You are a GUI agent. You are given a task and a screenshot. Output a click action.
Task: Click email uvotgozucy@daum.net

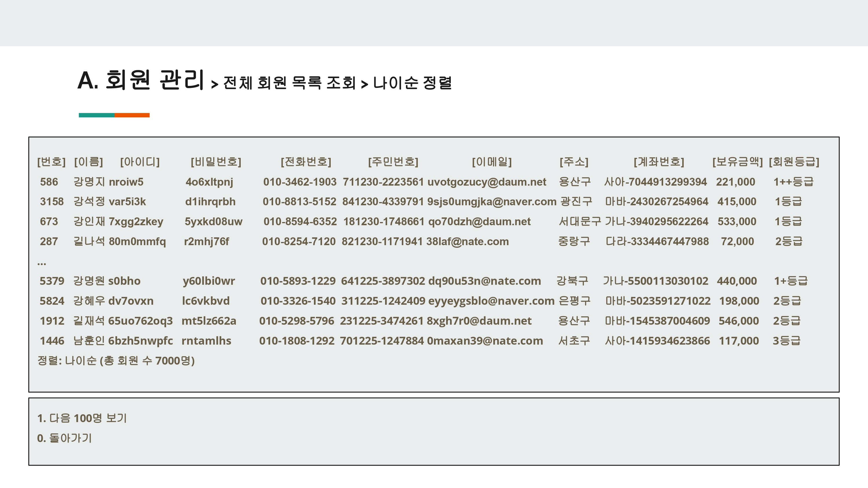(x=487, y=182)
